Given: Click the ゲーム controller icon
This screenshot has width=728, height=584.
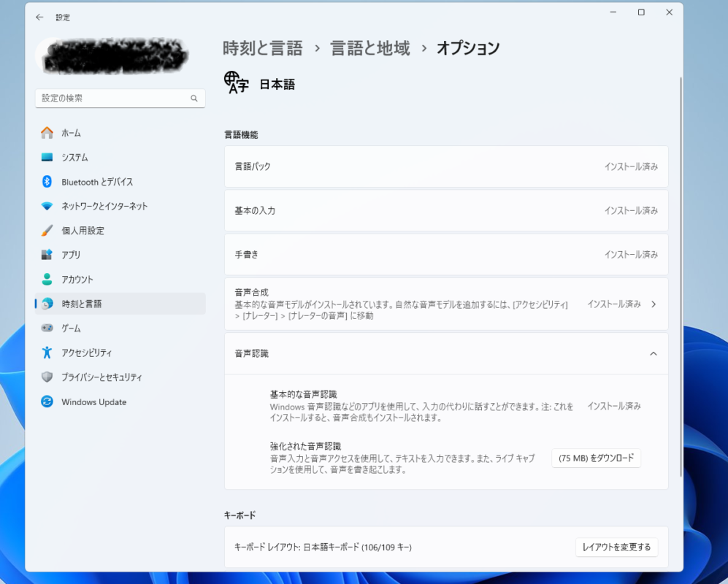Looking at the screenshot, I should 47,328.
